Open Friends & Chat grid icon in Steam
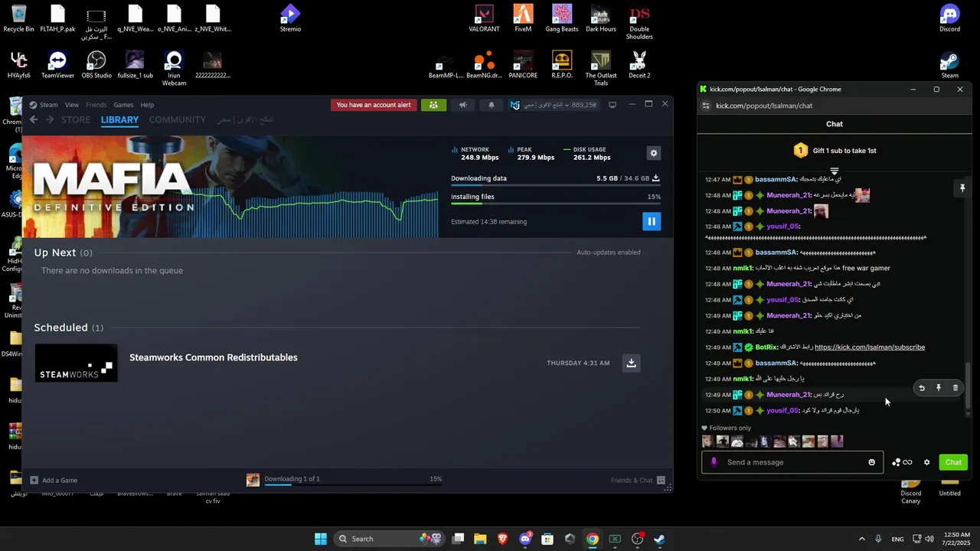Viewport: 980px width, 551px height. [661, 480]
